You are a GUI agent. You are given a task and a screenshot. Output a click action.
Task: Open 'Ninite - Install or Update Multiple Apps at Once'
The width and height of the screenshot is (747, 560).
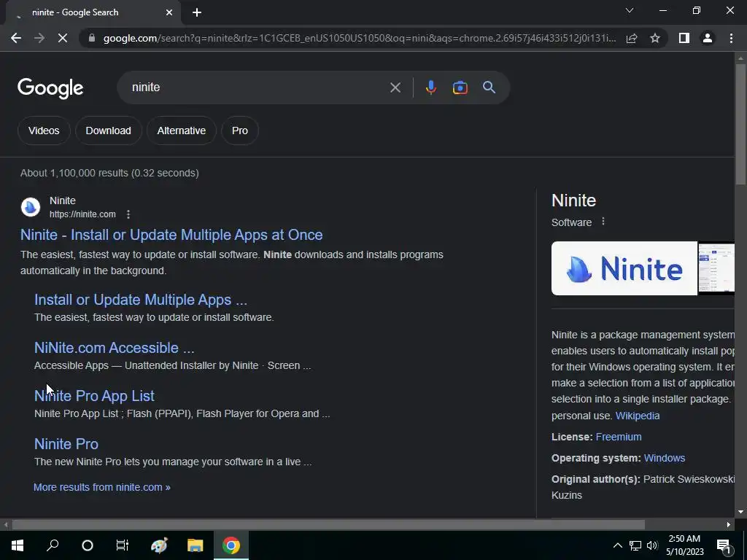[x=171, y=235]
